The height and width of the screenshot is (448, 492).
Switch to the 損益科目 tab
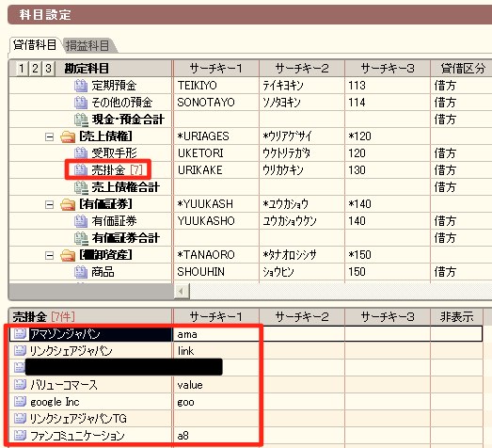(x=87, y=45)
